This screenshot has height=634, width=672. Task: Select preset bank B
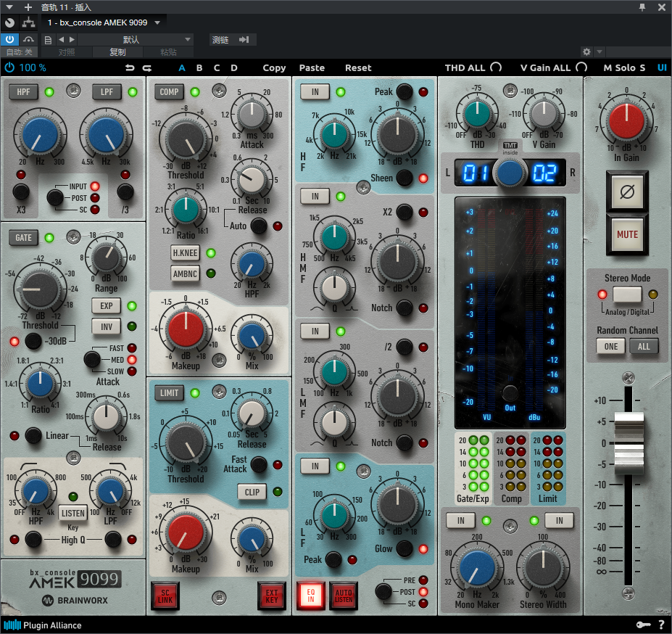click(x=199, y=67)
